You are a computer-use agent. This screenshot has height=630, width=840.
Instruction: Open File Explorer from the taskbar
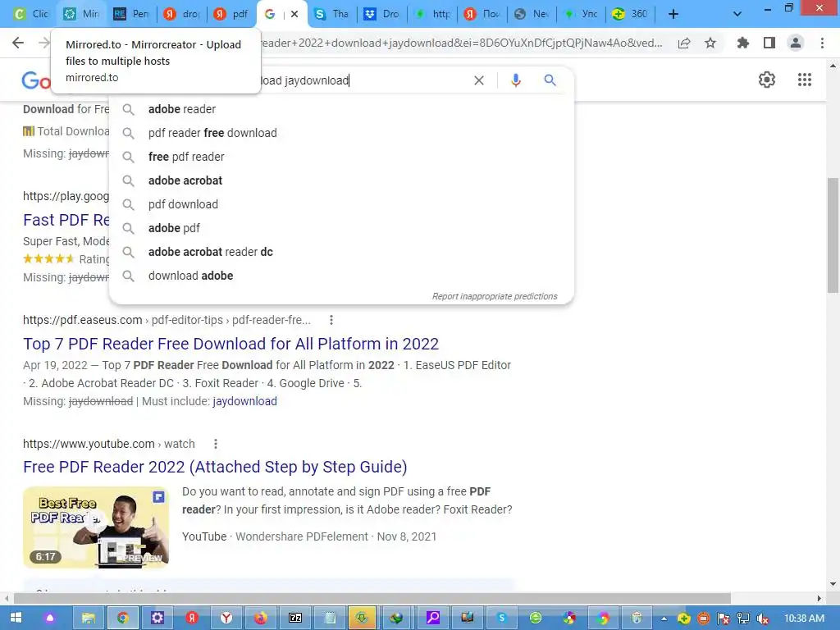(x=88, y=618)
